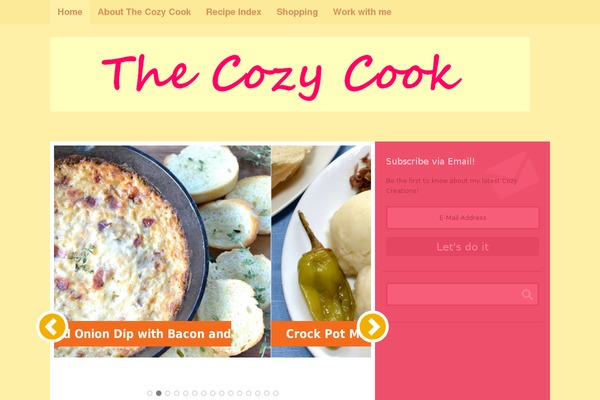Open the Shopping menu item
Image resolution: width=600 pixels, height=400 pixels.
point(297,12)
